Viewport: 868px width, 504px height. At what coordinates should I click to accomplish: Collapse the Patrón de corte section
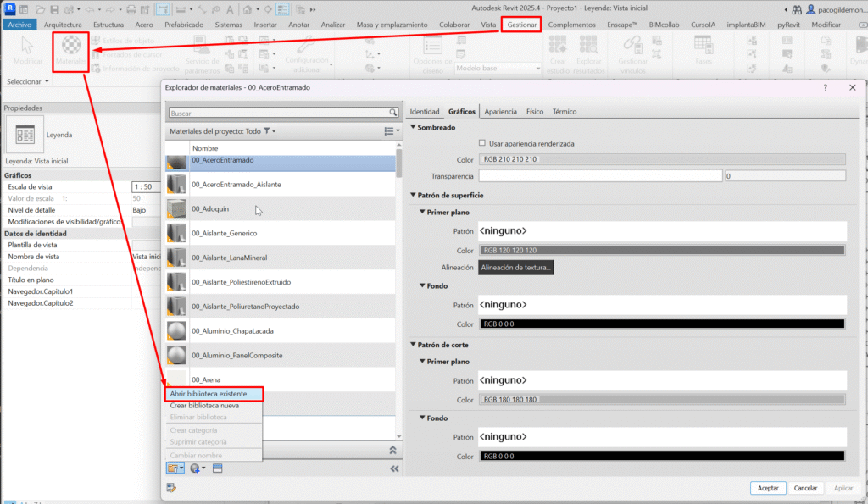[413, 345]
